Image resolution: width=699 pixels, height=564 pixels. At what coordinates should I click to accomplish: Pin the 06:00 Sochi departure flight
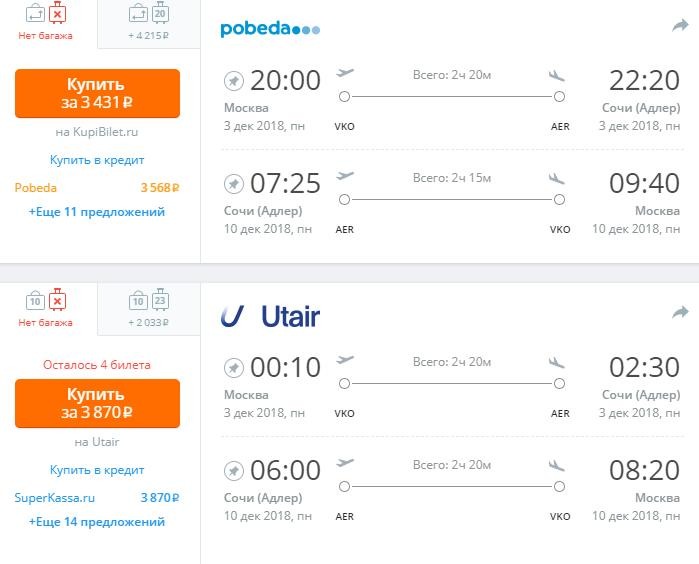click(x=234, y=470)
